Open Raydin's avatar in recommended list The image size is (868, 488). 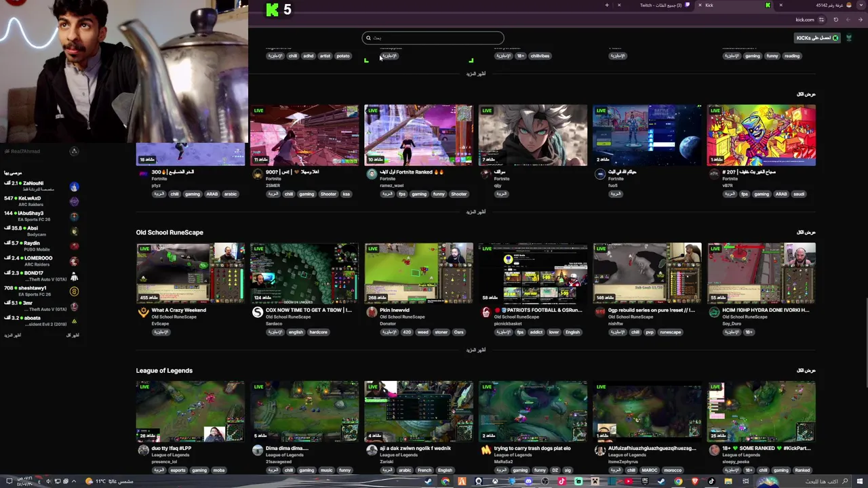pyautogui.click(x=74, y=246)
